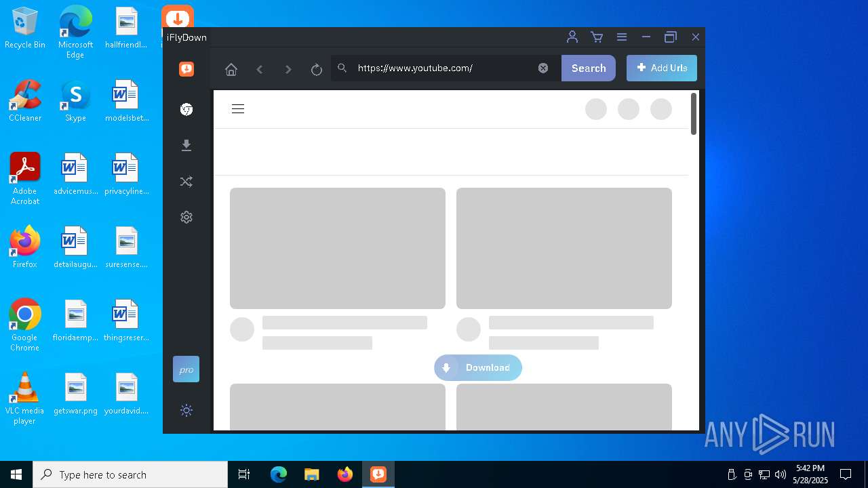Click the pro upgrade badge
Screen dimensions: 868x488
click(x=186, y=369)
